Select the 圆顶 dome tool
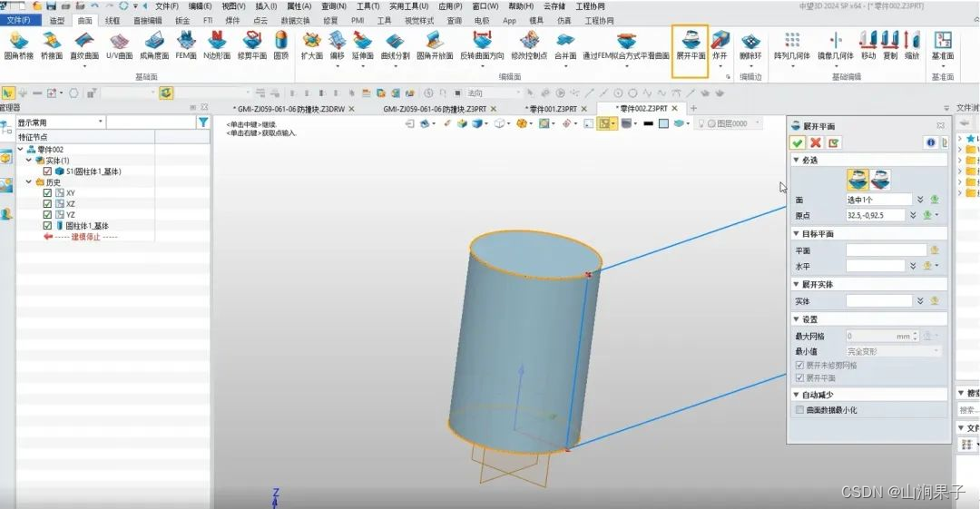Image resolution: width=980 pixels, height=509 pixels. click(x=281, y=45)
